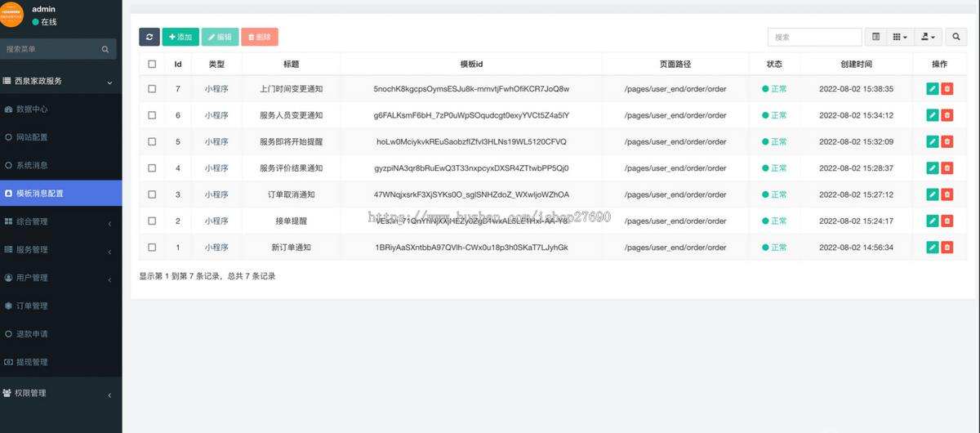The height and width of the screenshot is (433, 980).
Task: Click 正常 status of 上门时间变更通知 row
Action: coord(774,89)
